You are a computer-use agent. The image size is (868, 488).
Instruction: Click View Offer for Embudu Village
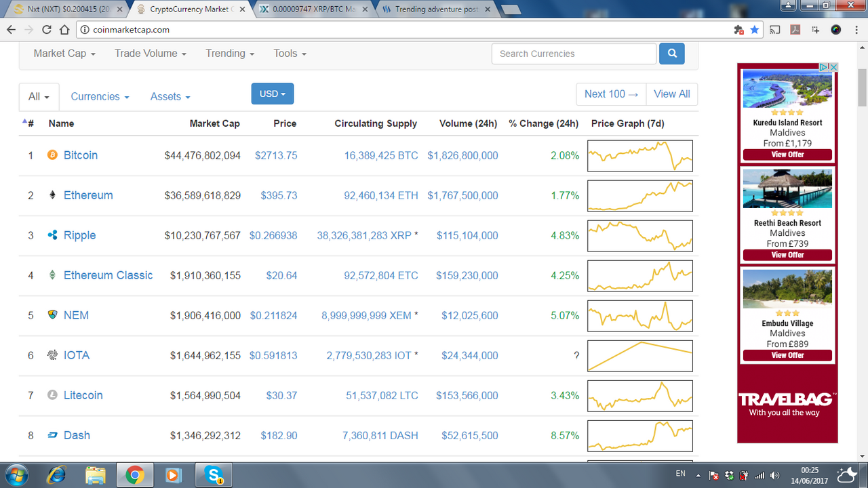(x=787, y=355)
